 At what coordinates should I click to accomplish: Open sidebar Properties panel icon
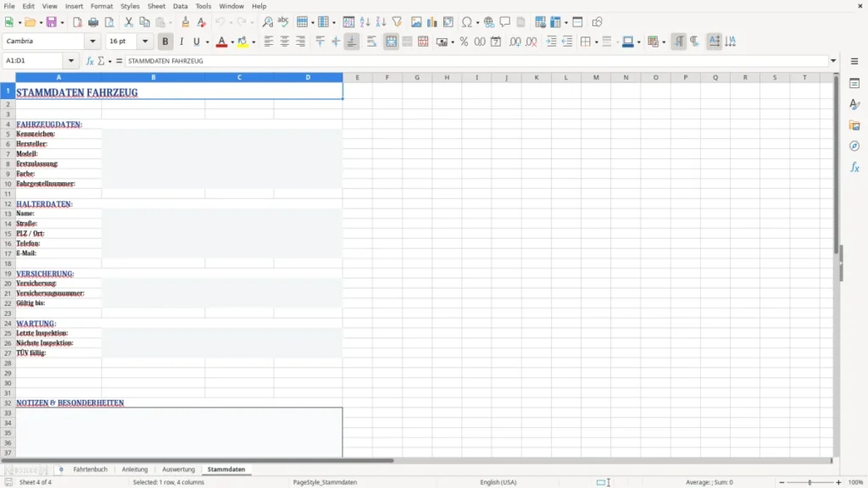(854, 84)
